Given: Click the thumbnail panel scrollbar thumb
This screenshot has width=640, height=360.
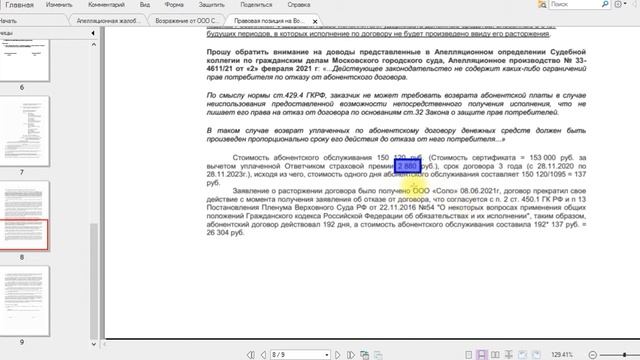Looking at the screenshot, I should click(94, 281).
